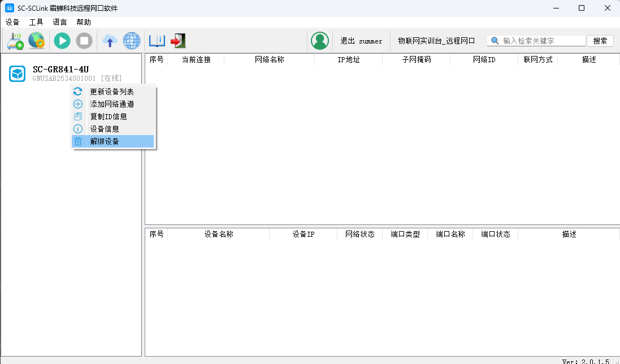
Task: Click 退出 summer logout link
Action: click(361, 41)
